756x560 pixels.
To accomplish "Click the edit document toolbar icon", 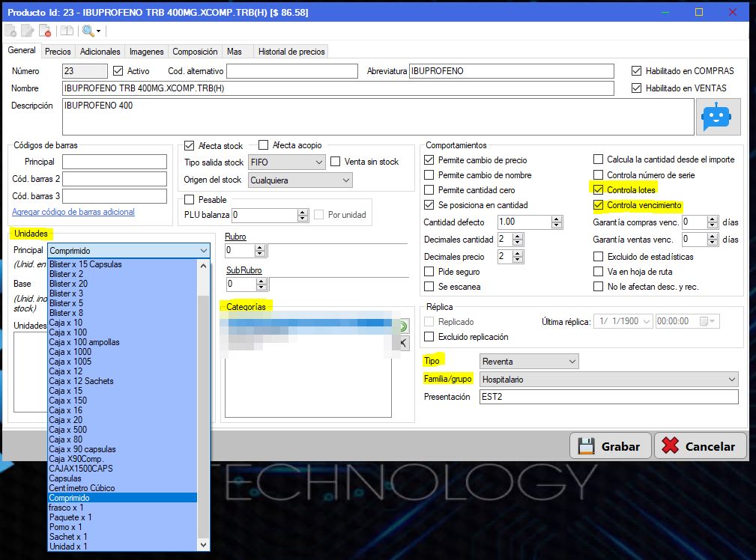I will click(x=28, y=31).
